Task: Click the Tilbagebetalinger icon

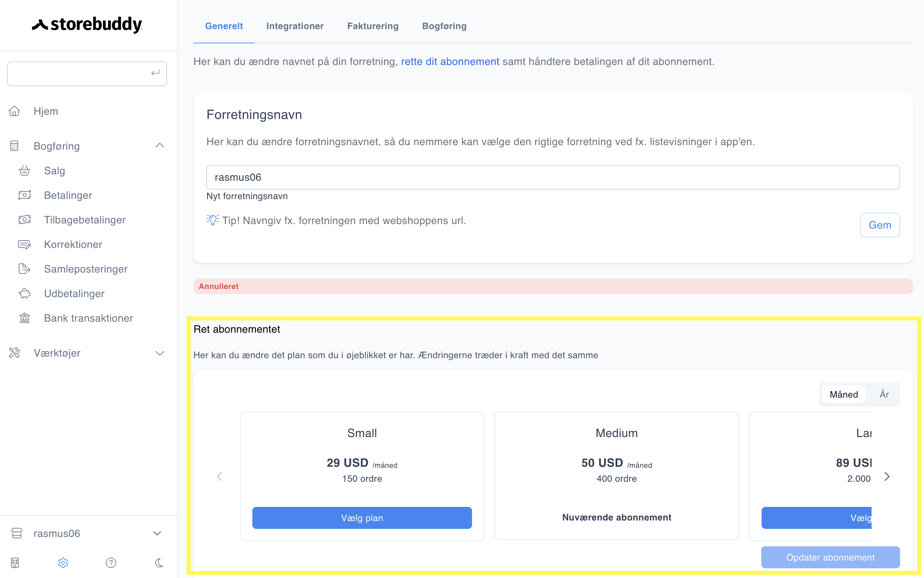Action: [x=25, y=220]
